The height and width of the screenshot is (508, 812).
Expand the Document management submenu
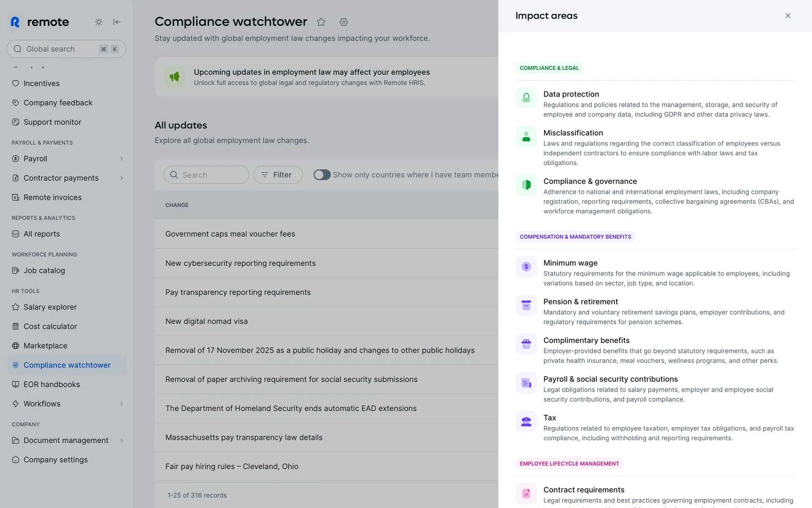pyautogui.click(x=121, y=440)
